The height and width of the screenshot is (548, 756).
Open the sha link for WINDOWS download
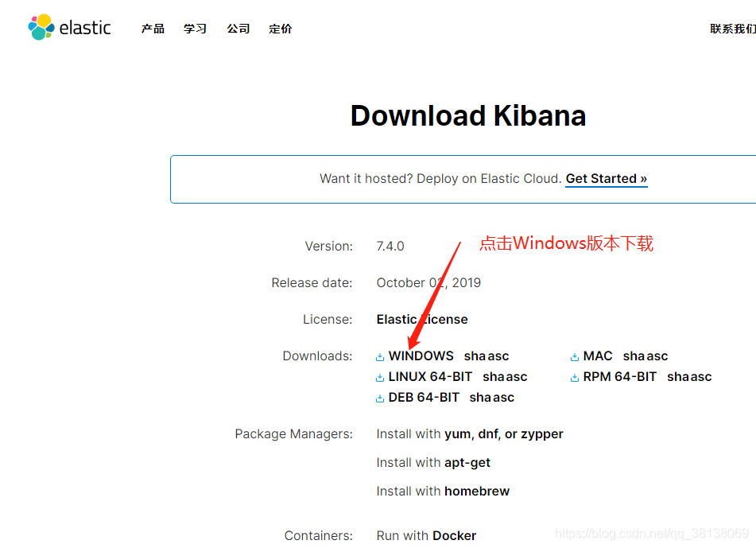475,356
